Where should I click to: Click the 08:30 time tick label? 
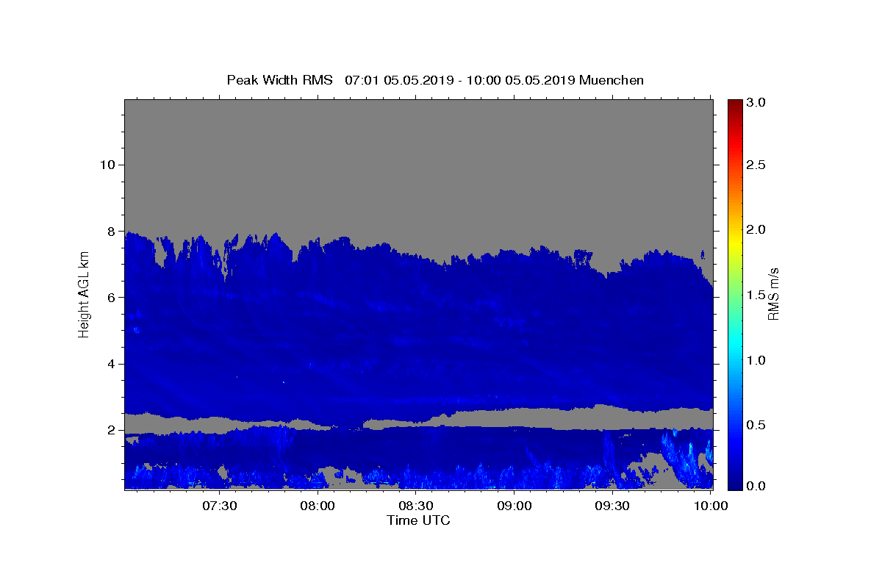pyautogui.click(x=416, y=506)
